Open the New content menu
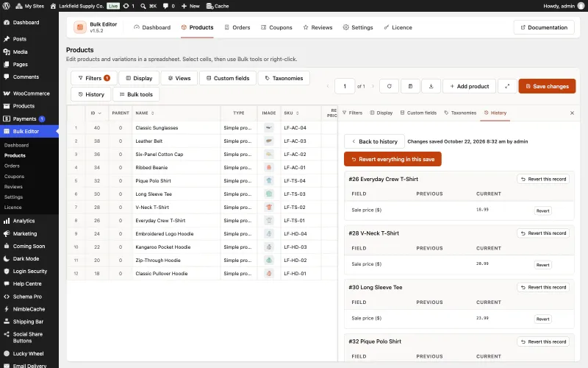 pos(190,6)
